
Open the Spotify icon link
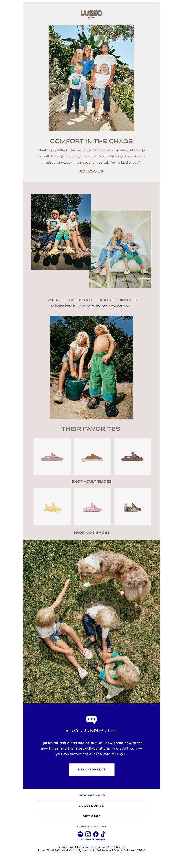tap(80, 834)
